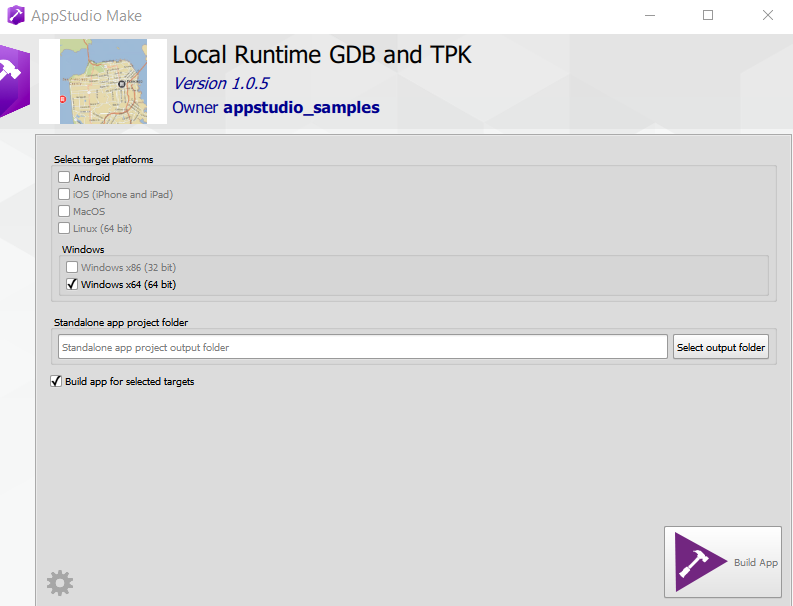Image resolution: width=793 pixels, height=606 pixels.
Task: Minimize the AppStudio Make window
Action: point(650,16)
